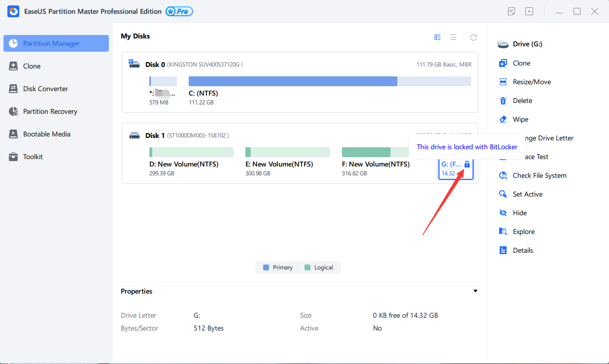Click the Check File System icon
Image resolution: width=609 pixels, height=364 pixels.
[503, 175]
